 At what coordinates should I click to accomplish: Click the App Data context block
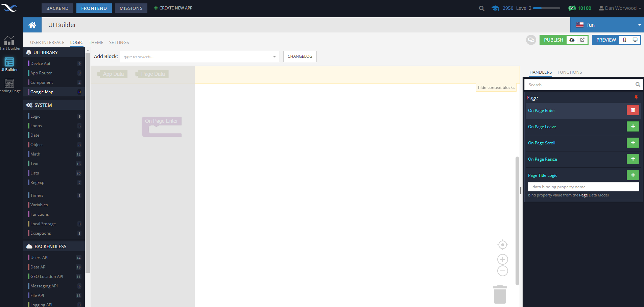pyautogui.click(x=113, y=74)
